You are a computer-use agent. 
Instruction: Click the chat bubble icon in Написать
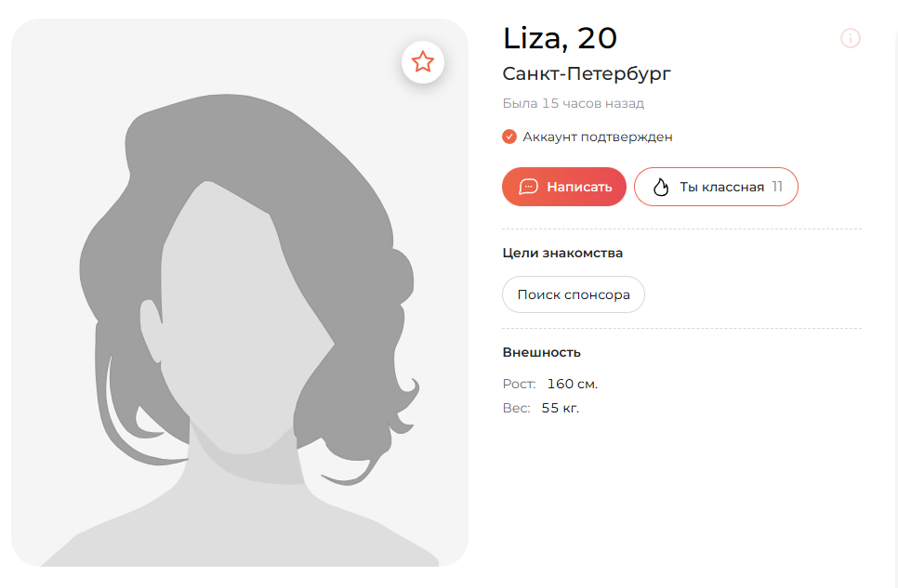click(528, 187)
